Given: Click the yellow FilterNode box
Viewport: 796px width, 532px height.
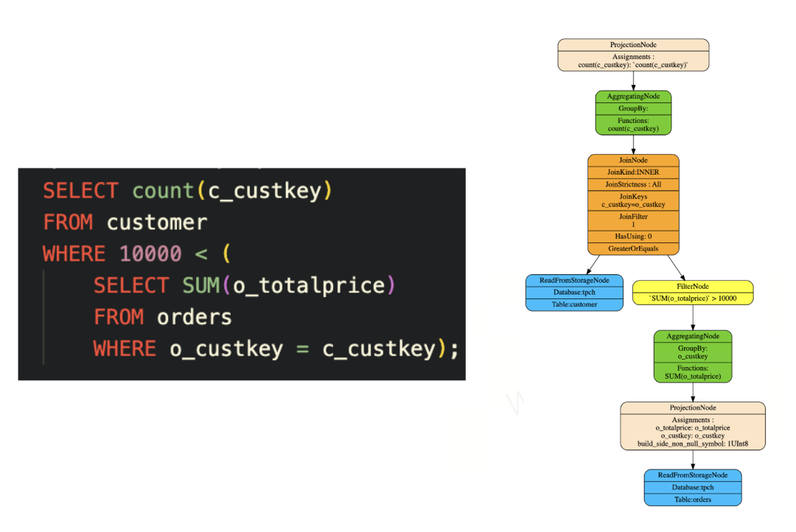Looking at the screenshot, I should click(693, 293).
